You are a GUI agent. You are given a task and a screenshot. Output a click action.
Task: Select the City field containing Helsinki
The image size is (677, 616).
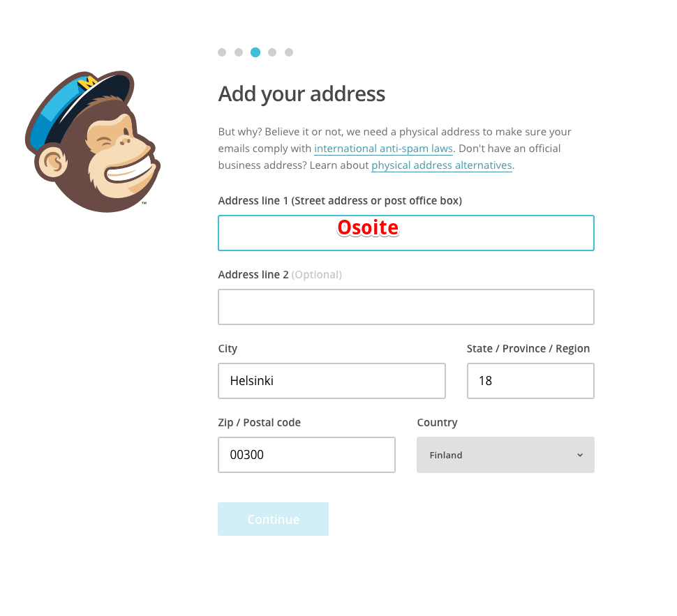[x=332, y=381]
